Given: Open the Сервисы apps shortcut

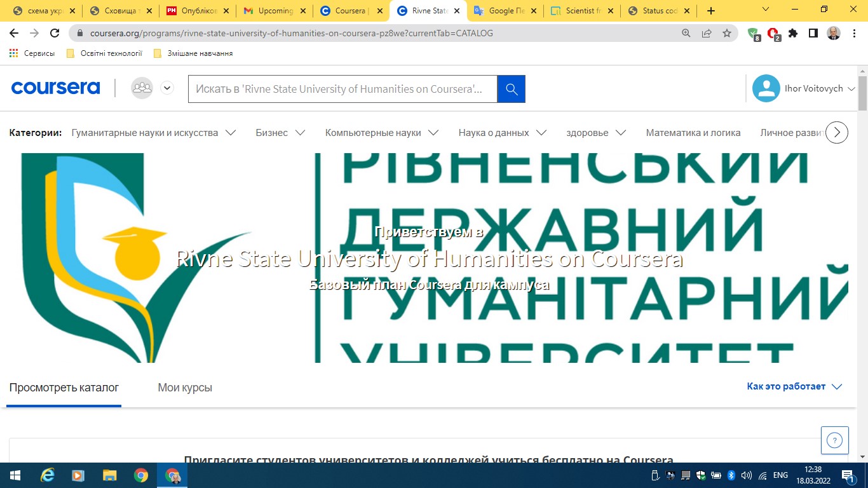Looking at the screenshot, I should click(32, 53).
